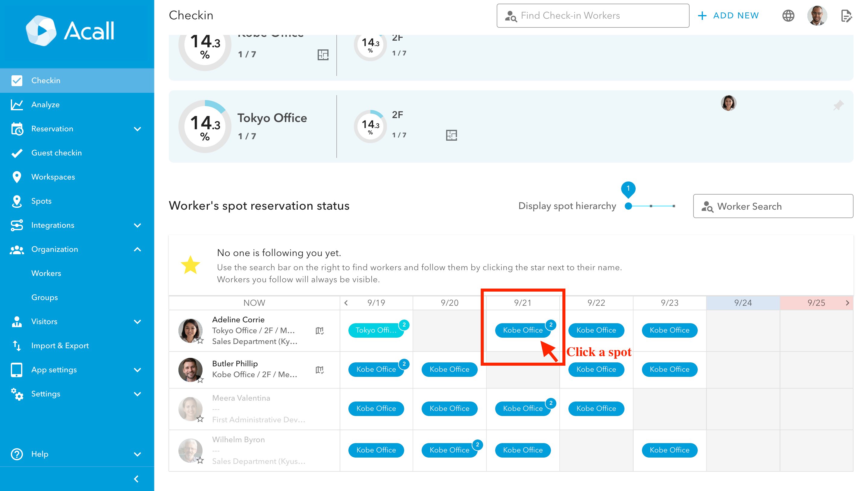This screenshot has width=868, height=491.
Task: Click the Kobe Office floor map icon
Action: coord(323,55)
